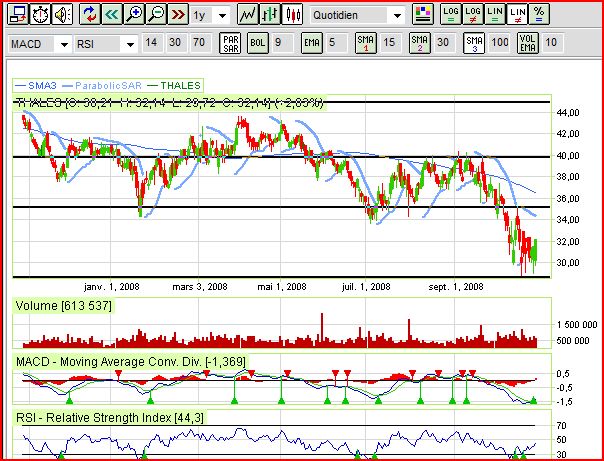Viewport: 604px width, 461px height.
Task: Open the MACD indicator dropdown
Action: point(40,44)
